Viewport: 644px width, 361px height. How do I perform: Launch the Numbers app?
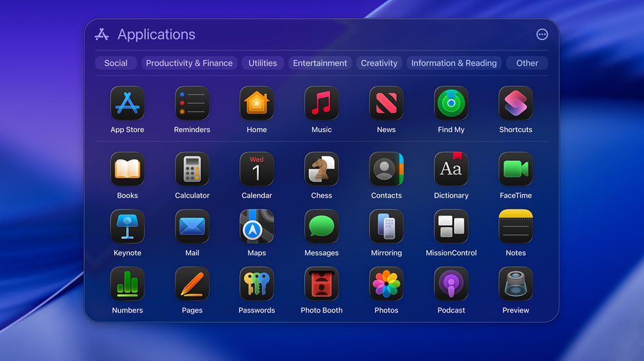[127, 284]
